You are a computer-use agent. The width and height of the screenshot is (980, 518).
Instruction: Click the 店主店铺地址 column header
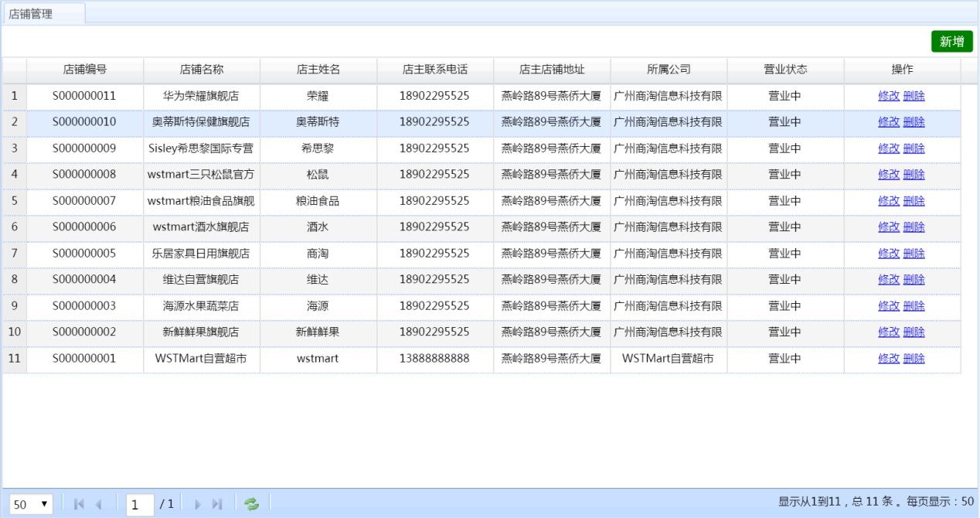[552, 70]
